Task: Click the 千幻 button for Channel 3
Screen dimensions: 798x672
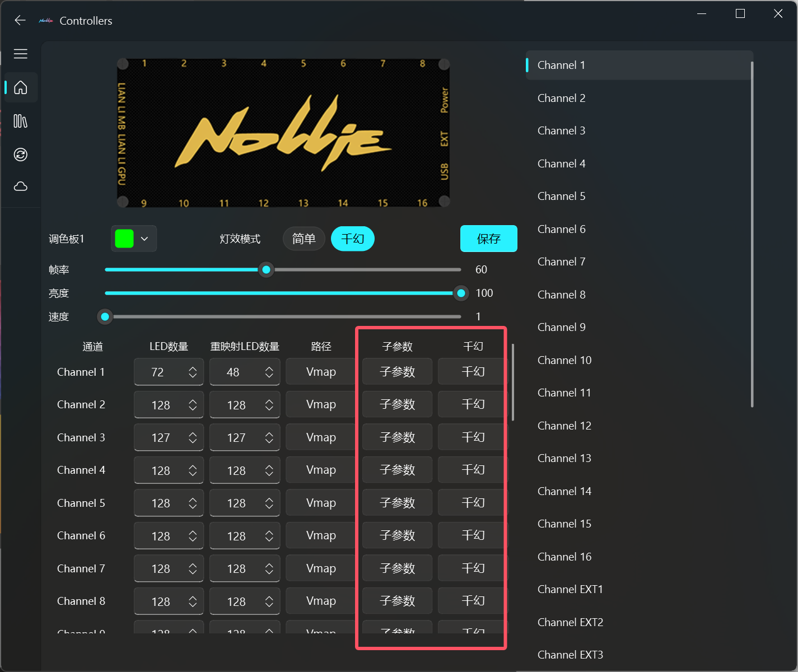Action: click(x=473, y=437)
